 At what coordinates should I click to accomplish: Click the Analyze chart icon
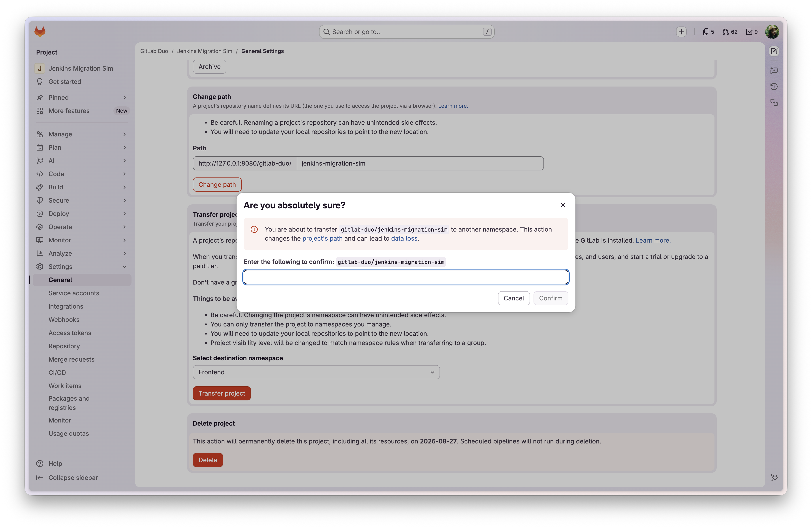coord(39,253)
